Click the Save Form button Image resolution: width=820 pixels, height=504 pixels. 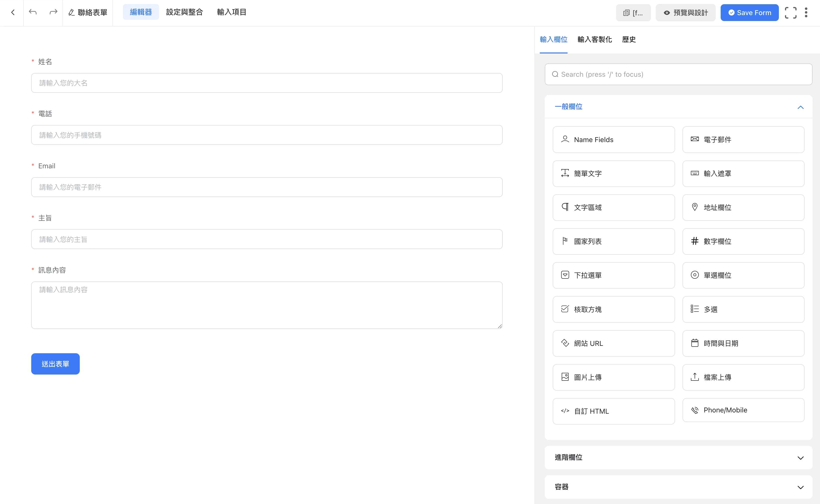749,13
